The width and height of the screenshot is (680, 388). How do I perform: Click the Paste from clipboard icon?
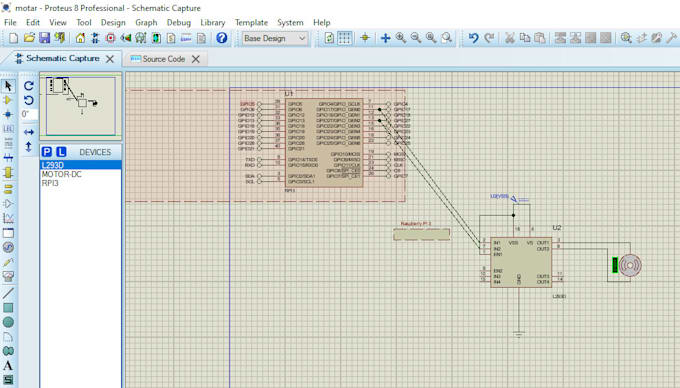coord(540,38)
